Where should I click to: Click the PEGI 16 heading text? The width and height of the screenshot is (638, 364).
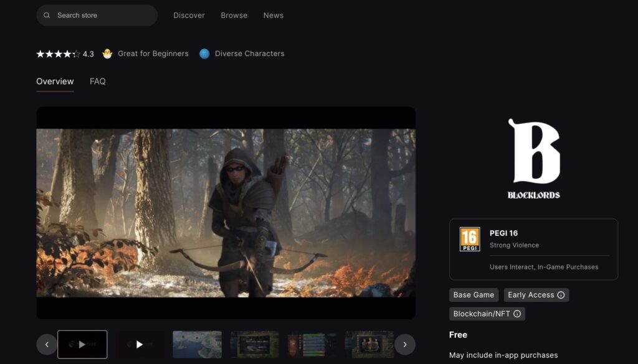pos(503,233)
